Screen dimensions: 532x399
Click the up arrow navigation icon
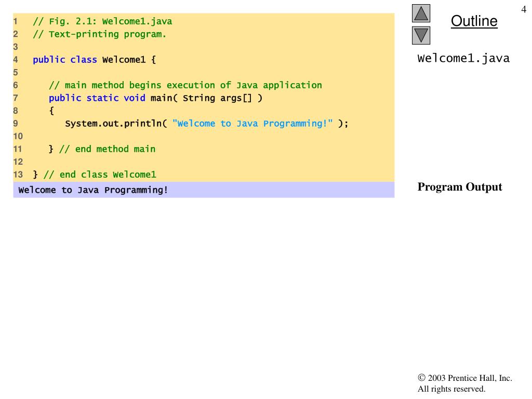click(x=421, y=14)
